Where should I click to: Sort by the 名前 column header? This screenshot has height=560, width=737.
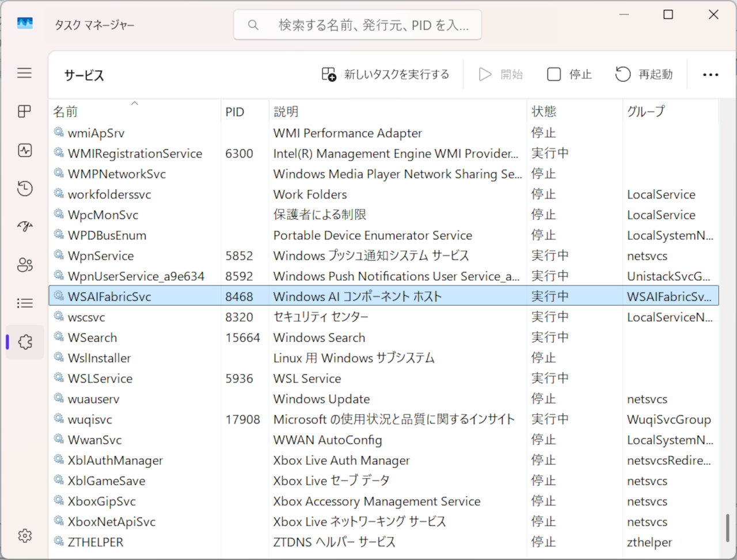click(134, 111)
